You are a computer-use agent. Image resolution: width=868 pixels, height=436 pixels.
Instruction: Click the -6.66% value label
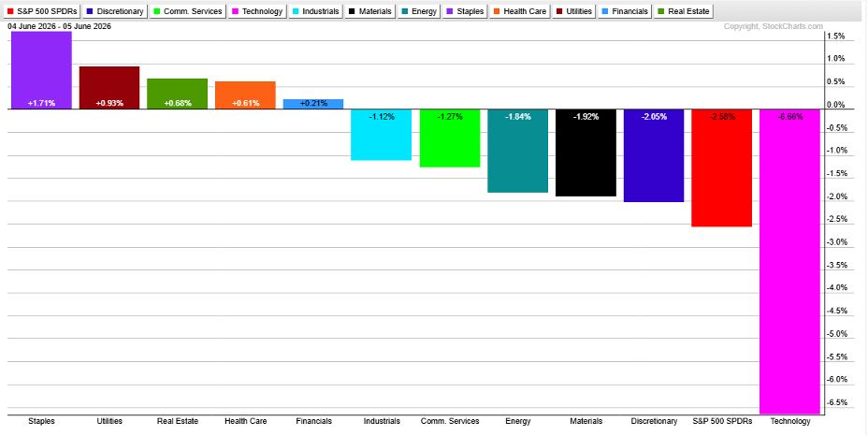point(790,116)
